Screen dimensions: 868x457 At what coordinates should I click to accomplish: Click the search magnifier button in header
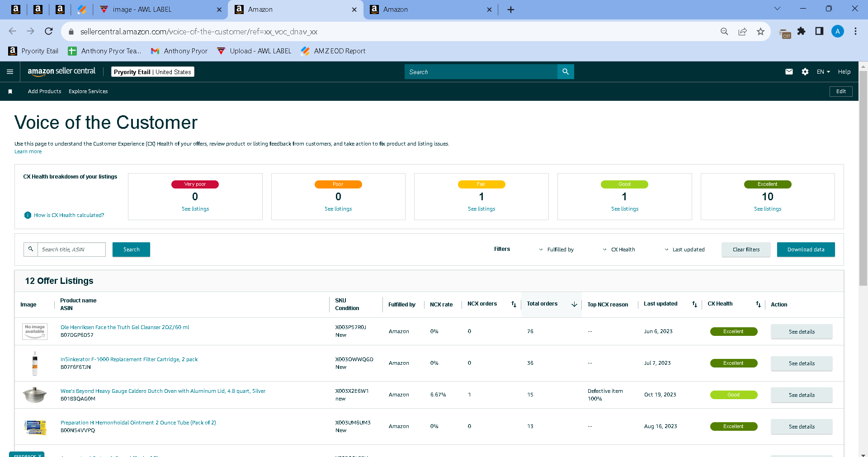tap(566, 72)
